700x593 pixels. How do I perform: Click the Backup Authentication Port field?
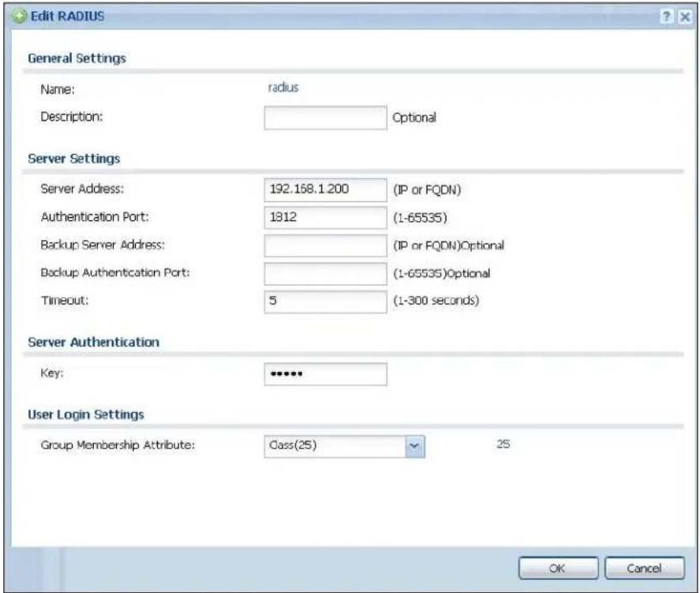click(x=325, y=273)
